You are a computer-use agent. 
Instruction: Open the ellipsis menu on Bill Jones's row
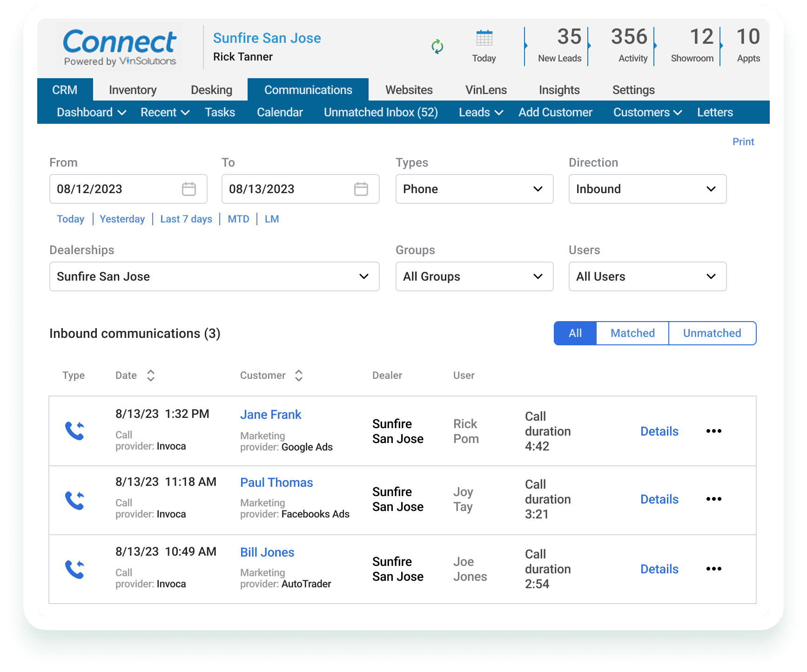pyautogui.click(x=713, y=569)
